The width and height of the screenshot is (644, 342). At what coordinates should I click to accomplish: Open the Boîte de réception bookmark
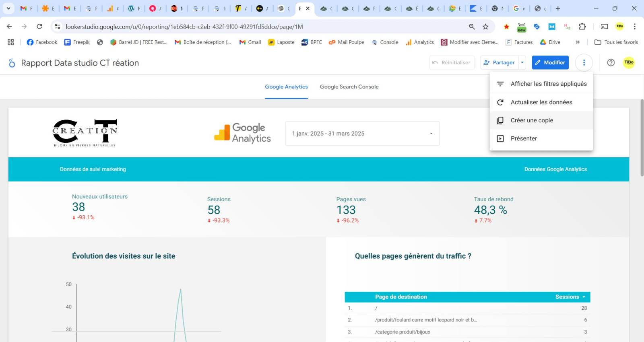coord(203,42)
